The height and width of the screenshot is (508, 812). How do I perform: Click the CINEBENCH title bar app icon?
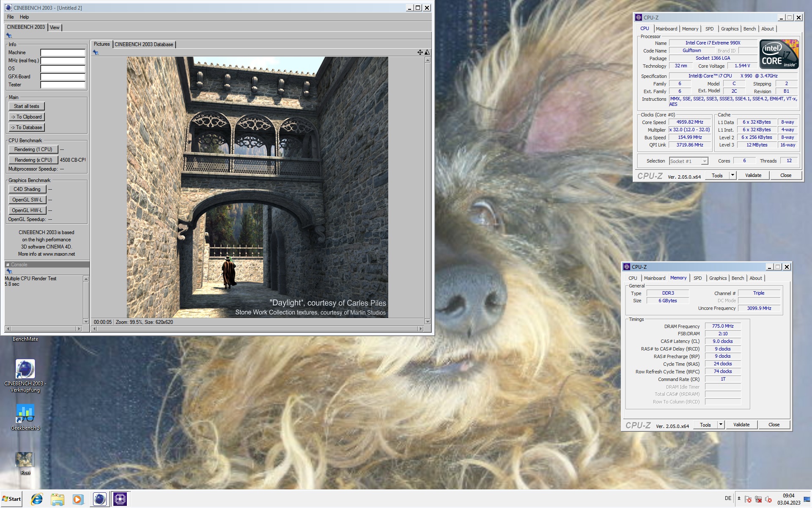pos(8,8)
